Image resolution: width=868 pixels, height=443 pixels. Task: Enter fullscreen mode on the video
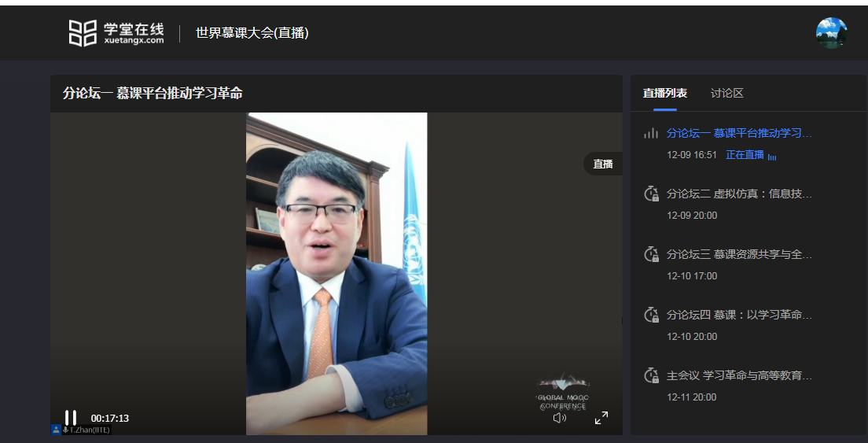(601, 418)
